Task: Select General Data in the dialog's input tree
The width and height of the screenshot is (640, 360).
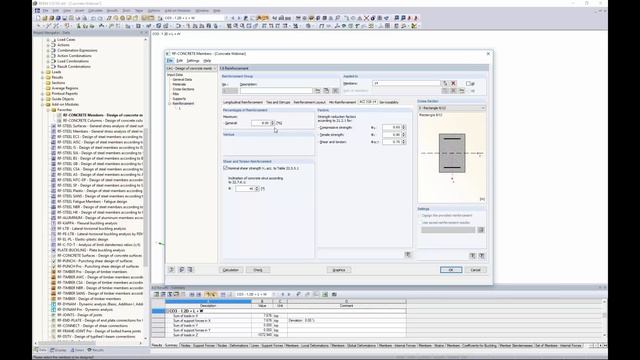Action: [182, 80]
